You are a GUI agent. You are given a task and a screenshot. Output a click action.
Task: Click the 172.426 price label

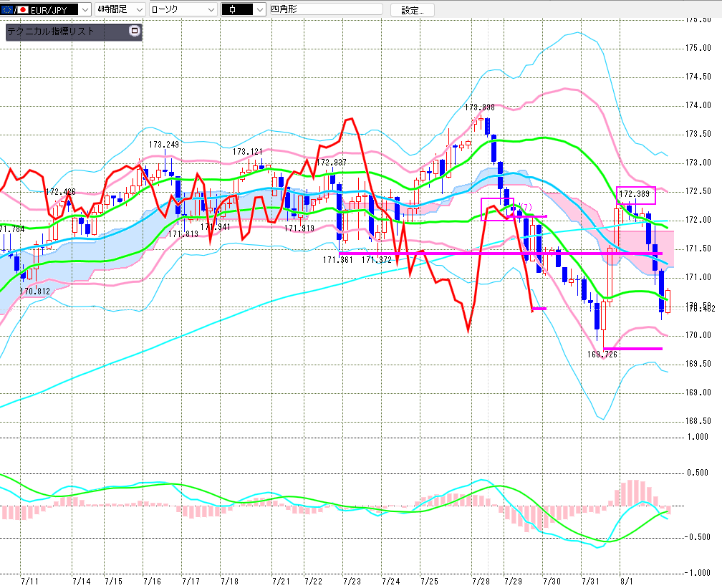(x=60, y=191)
